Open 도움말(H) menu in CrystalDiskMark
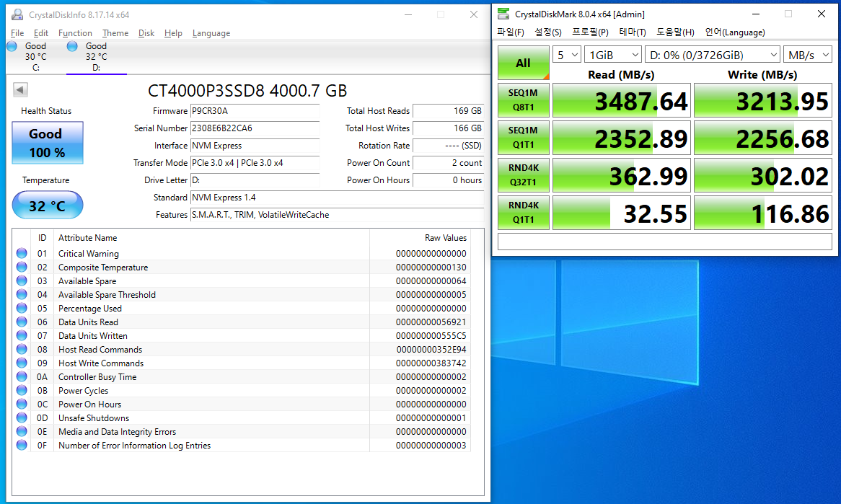841x504 pixels. (675, 32)
